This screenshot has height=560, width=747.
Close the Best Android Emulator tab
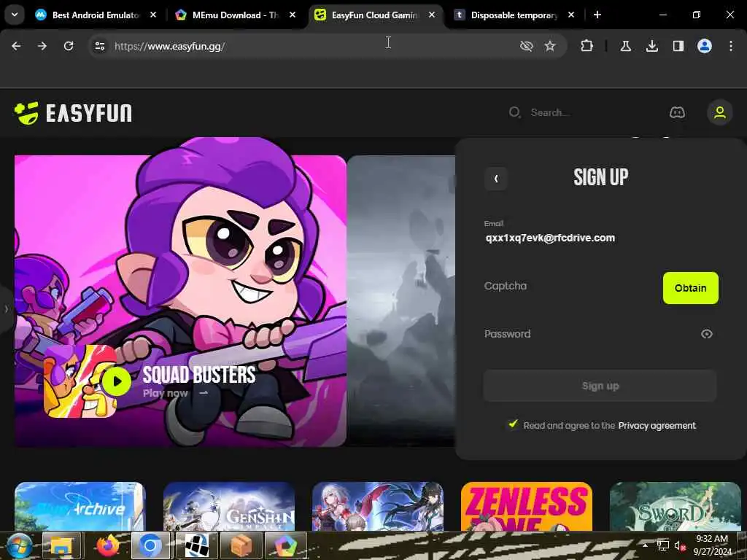(153, 15)
